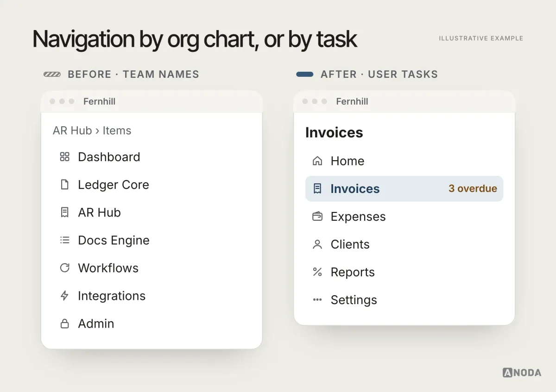Image resolution: width=556 pixels, height=392 pixels.
Task: Click 'AR Hub' in the breadcrumb
Action: tap(72, 131)
